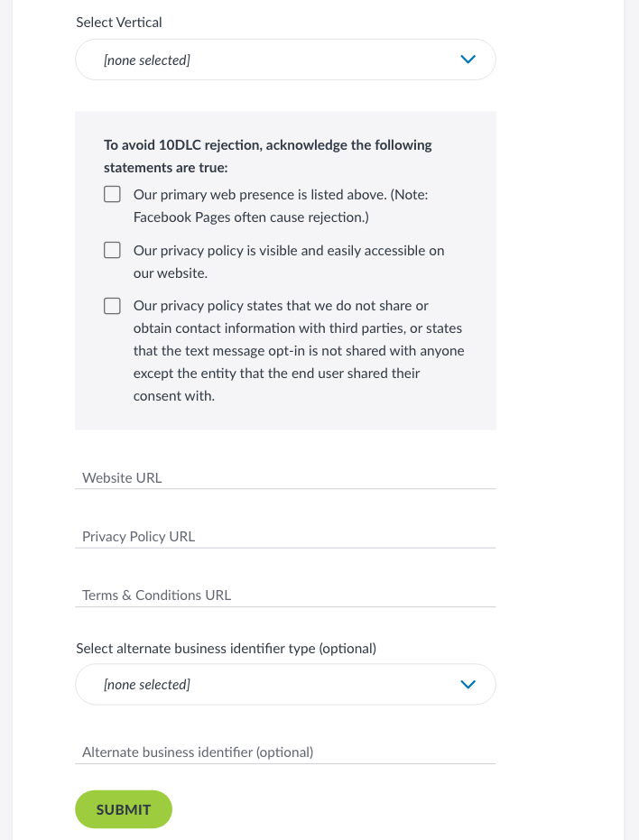Click the alternate business identifier type chevron arrow
639x840 pixels.
(x=468, y=685)
